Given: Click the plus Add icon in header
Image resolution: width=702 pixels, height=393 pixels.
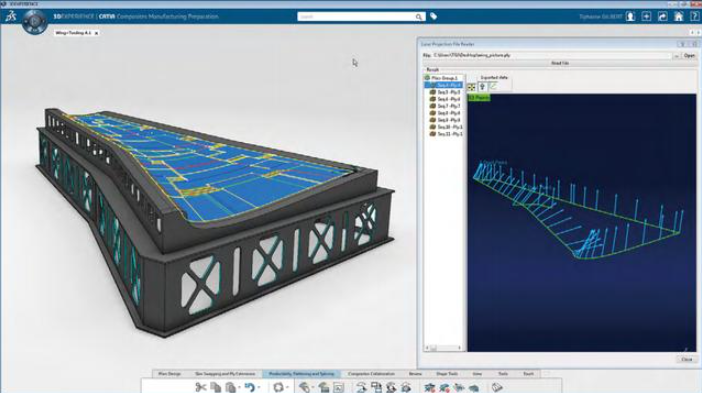Looking at the screenshot, I should pyautogui.click(x=646, y=17).
